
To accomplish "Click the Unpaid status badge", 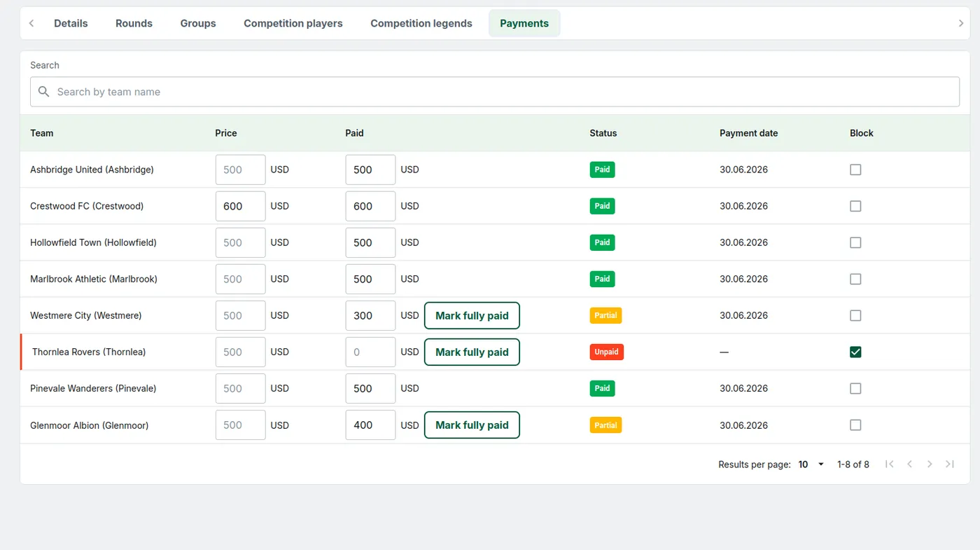I will pos(606,352).
